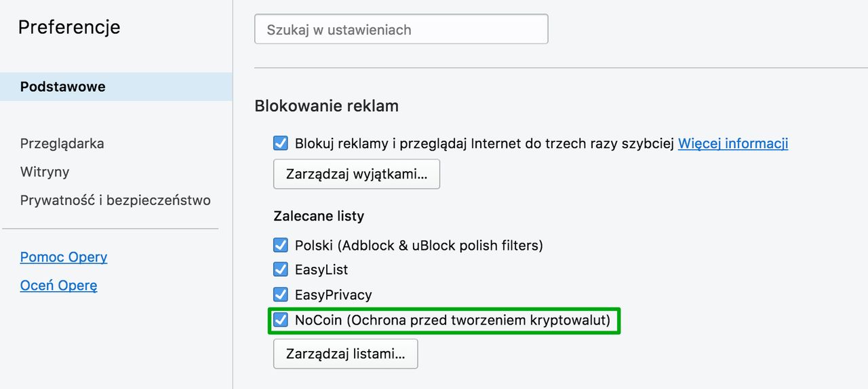Open the Podstawowe settings section
Viewport: 868px width, 389px height.
(x=63, y=87)
